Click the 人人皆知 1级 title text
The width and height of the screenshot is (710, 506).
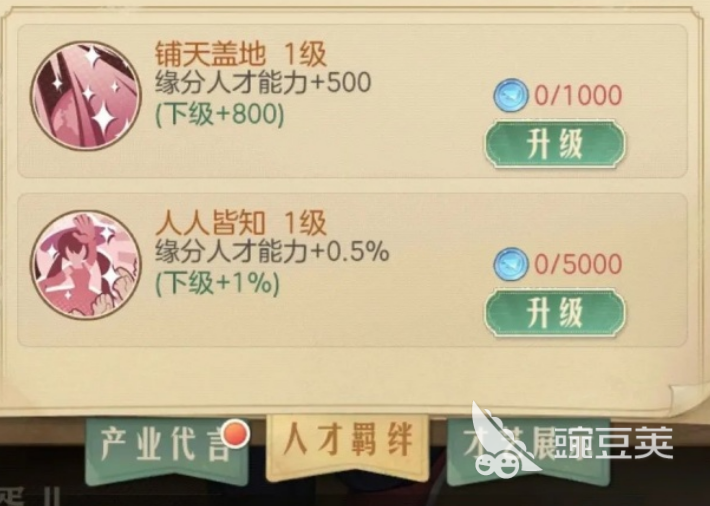point(240,223)
